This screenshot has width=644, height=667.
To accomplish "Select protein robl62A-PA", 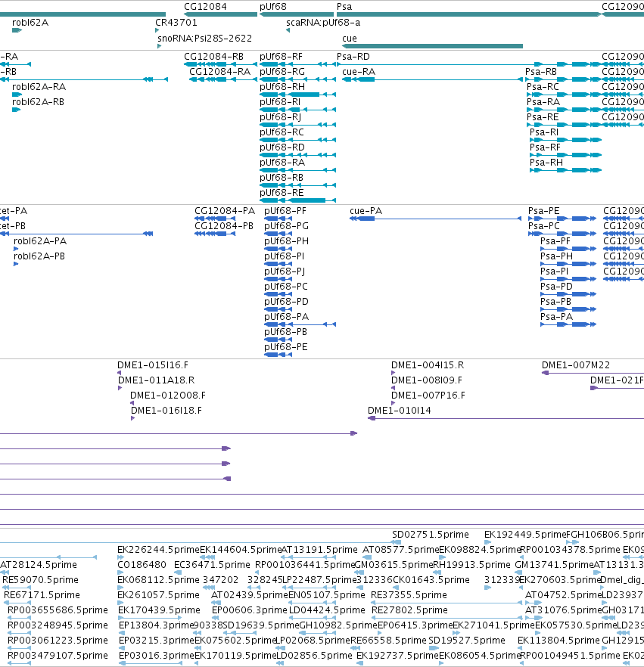I will [40, 241].
